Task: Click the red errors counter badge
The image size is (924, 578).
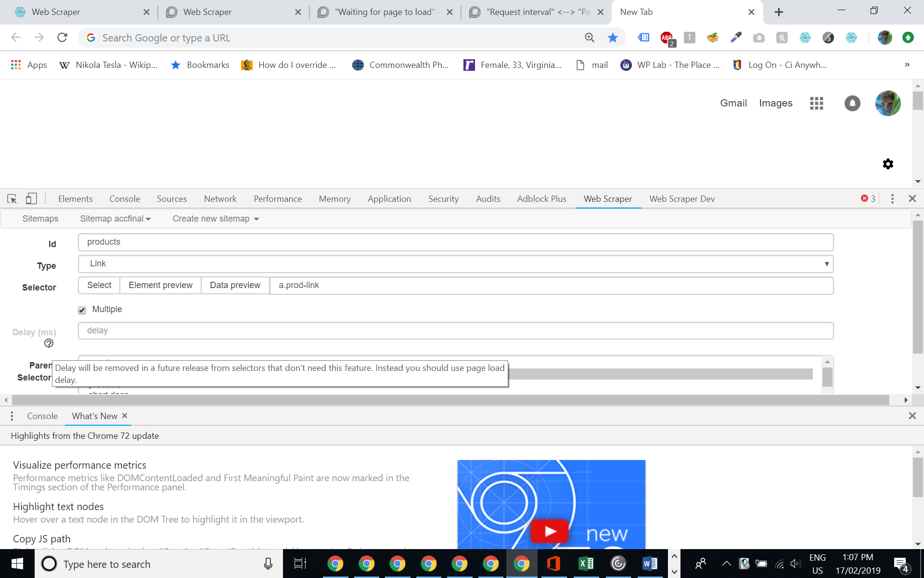Action: point(868,198)
